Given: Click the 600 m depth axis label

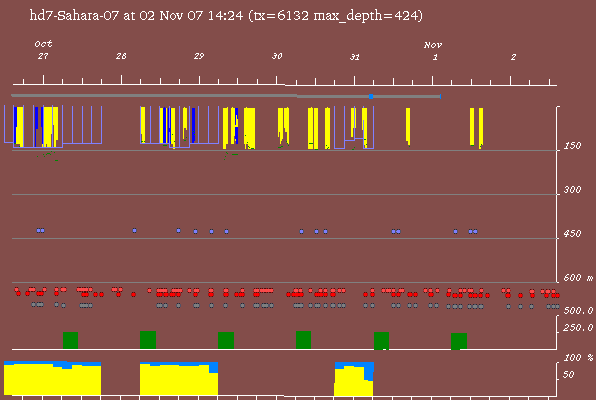Looking at the screenshot, I should [x=578, y=278].
